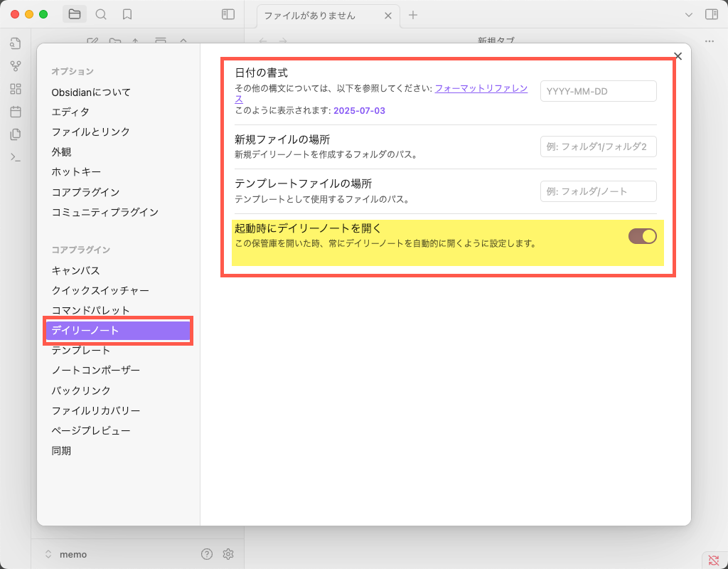Viewport: 728px width, 569px height.
Task: Open キャンバス plugin settings
Action: [x=75, y=270]
